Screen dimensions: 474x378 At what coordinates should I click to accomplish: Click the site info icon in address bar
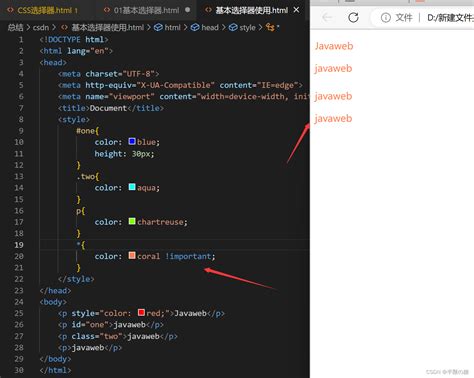(x=386, y=18)
